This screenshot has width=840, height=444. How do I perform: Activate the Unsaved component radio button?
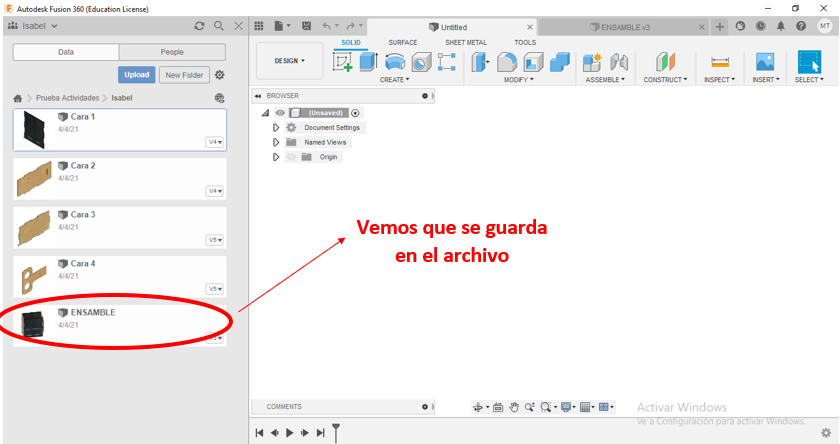coord(355,113)
